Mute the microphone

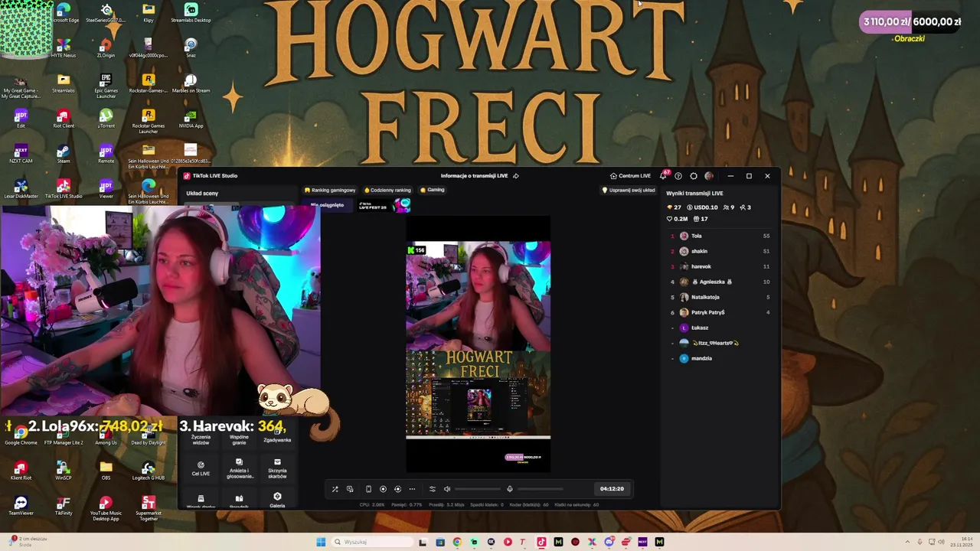510,489
